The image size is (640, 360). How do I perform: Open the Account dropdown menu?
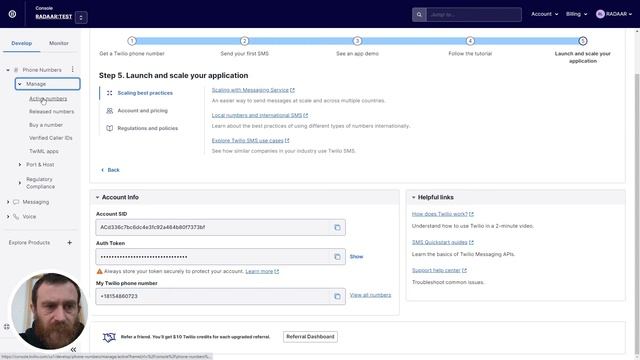pyautogui.click(x=544, y=14)
